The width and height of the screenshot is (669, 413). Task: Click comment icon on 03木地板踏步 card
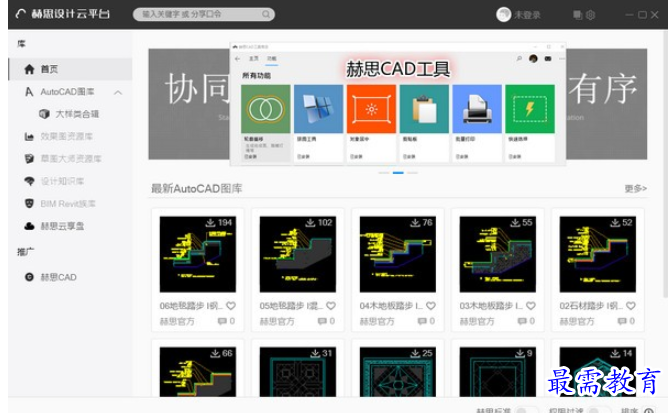[522, 321]
